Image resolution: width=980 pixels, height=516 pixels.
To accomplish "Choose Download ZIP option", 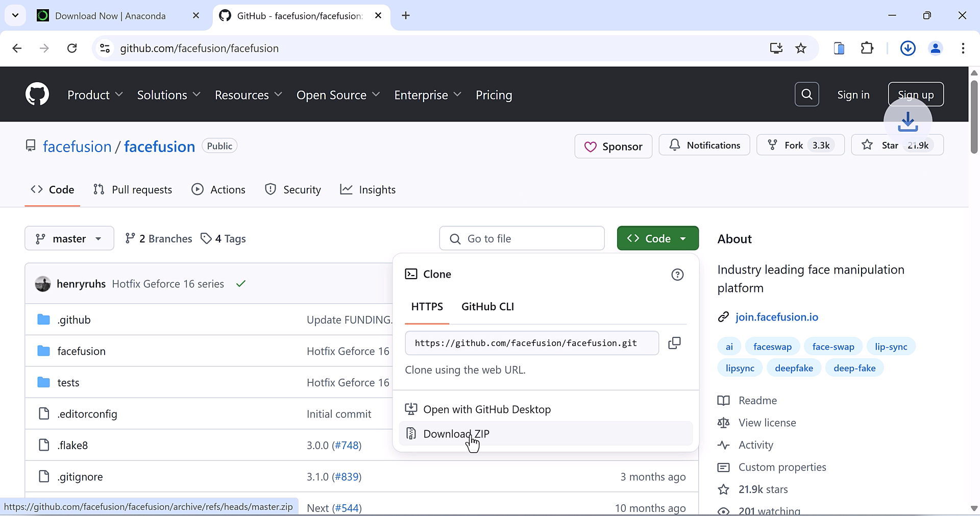I will (546, 434).
